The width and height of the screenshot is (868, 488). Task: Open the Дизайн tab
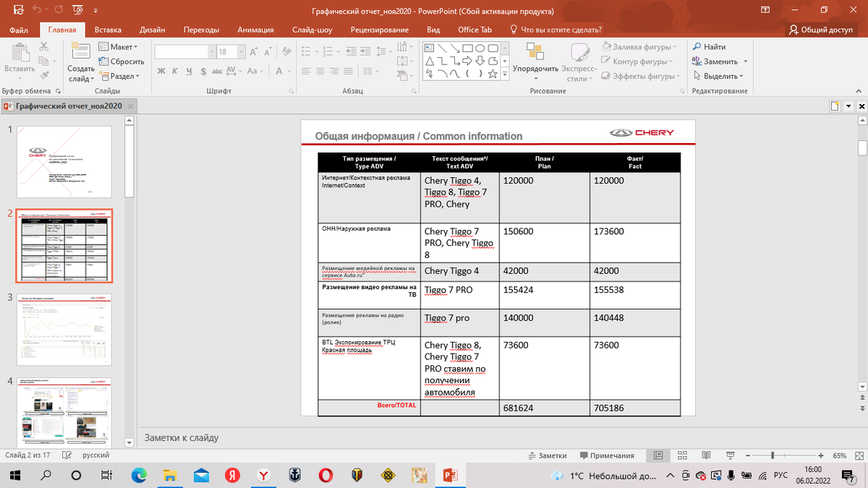153,30
